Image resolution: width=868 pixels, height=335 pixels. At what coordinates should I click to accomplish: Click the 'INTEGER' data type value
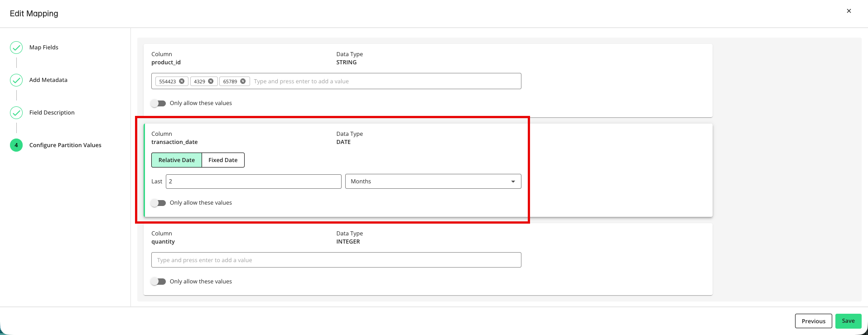click(348, 242)
